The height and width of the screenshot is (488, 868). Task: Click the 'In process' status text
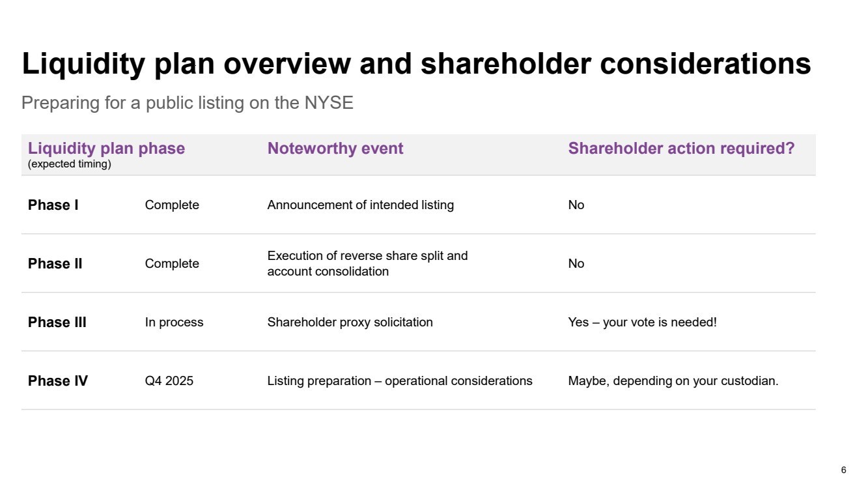point(174,323)
